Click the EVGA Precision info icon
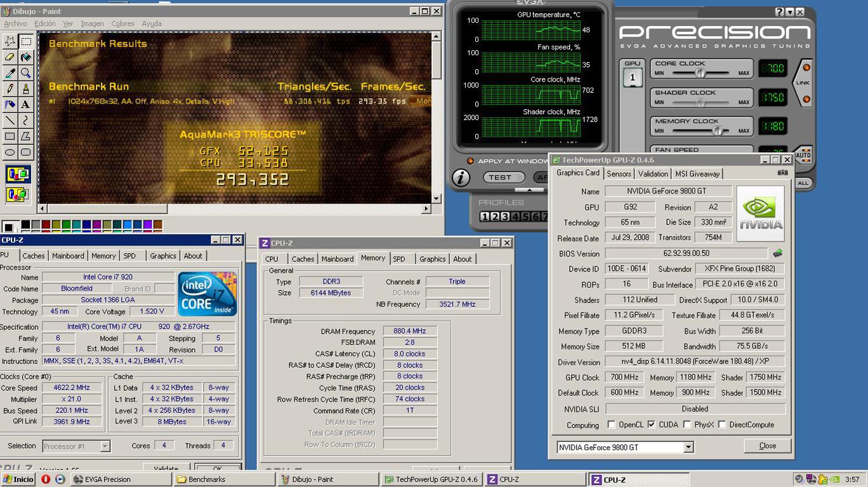 [461, 178]
